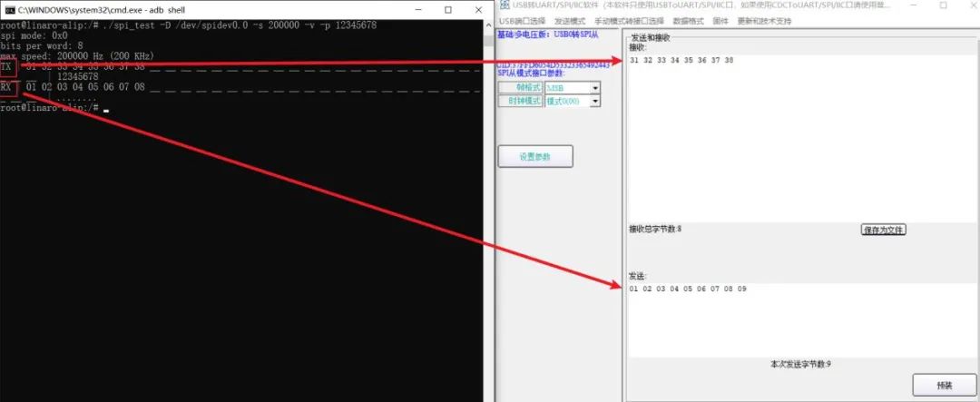Click the 设置参数 button

535,156
